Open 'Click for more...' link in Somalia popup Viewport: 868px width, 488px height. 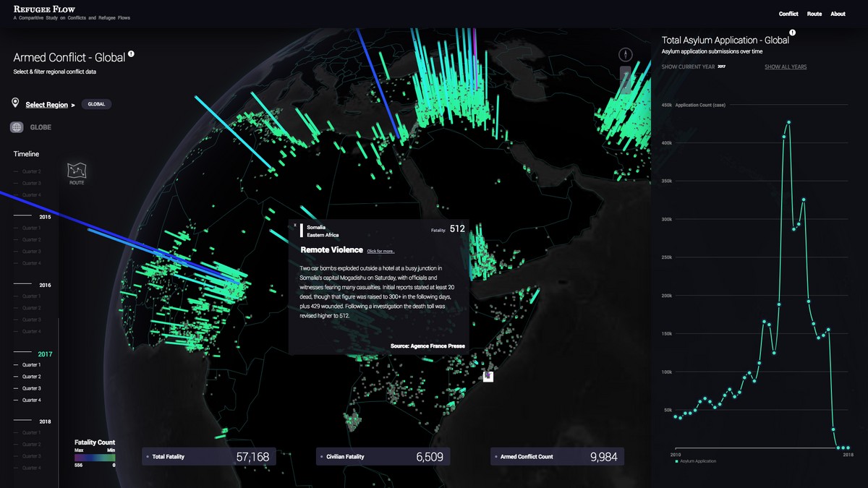tap(380, 251)
